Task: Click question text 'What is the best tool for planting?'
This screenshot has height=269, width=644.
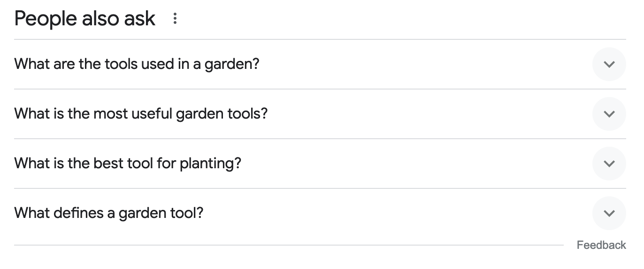Action: tap(128, 163)
